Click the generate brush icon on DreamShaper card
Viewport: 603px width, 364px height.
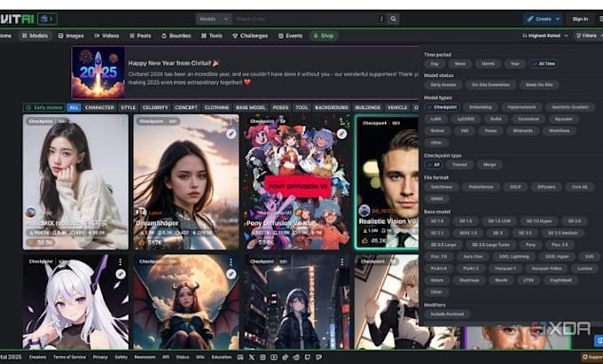coord(231,134)
